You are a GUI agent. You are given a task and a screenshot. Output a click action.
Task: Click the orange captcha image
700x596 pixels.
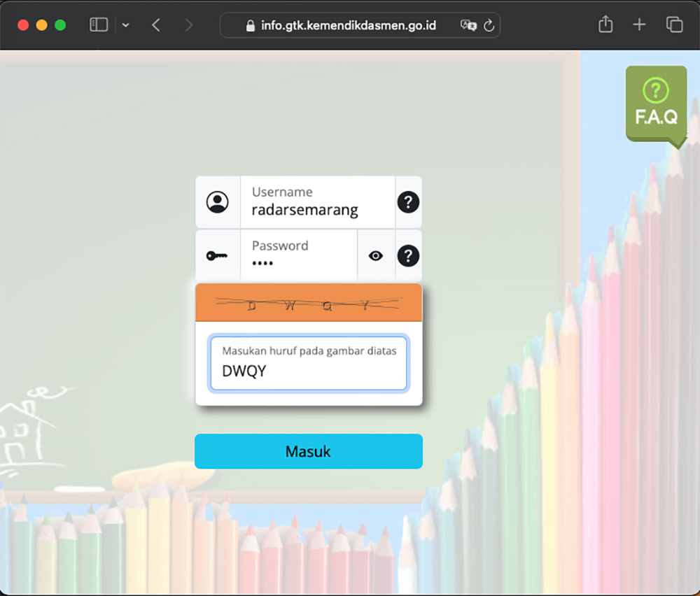coord(308,303)
